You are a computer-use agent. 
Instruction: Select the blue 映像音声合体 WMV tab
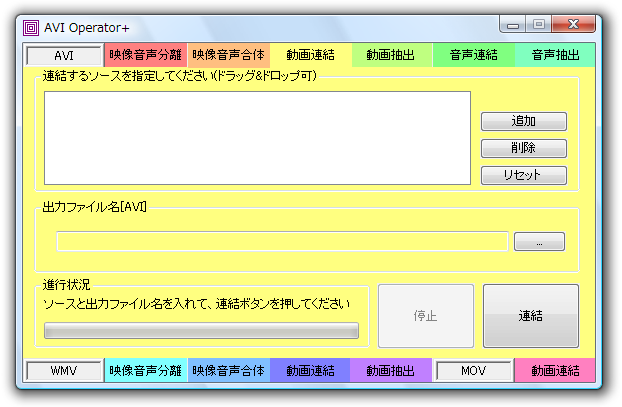228,371
